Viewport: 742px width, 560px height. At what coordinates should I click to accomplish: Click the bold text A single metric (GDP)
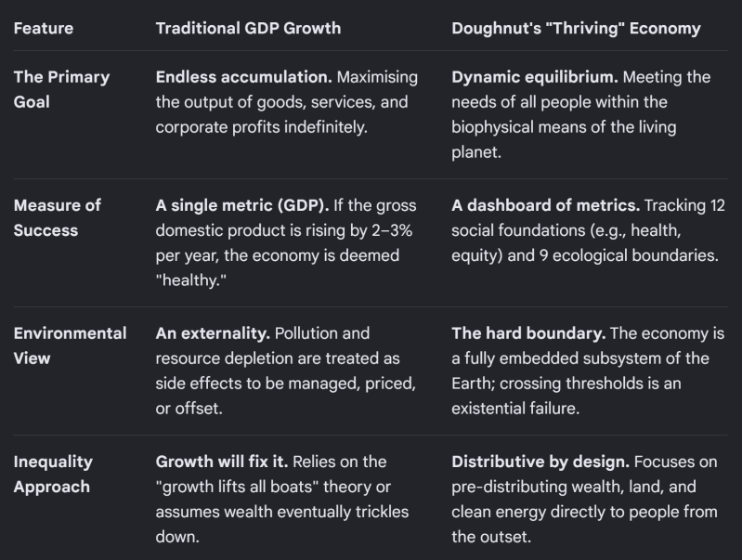[x=242, y=205]
